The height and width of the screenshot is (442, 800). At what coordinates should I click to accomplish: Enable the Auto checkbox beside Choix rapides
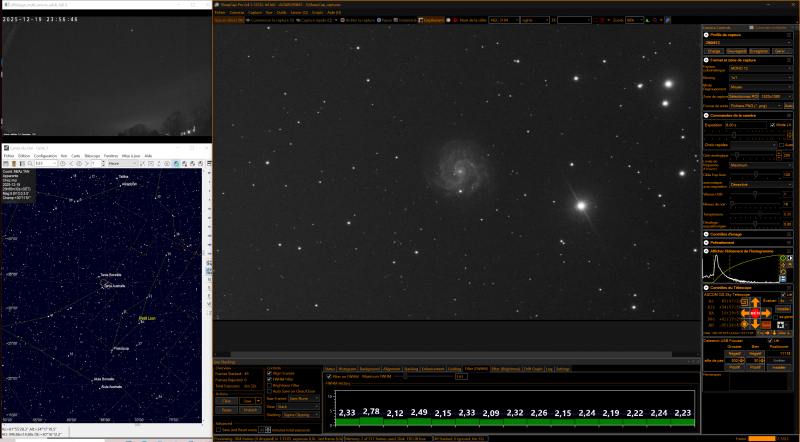(781, 145)
